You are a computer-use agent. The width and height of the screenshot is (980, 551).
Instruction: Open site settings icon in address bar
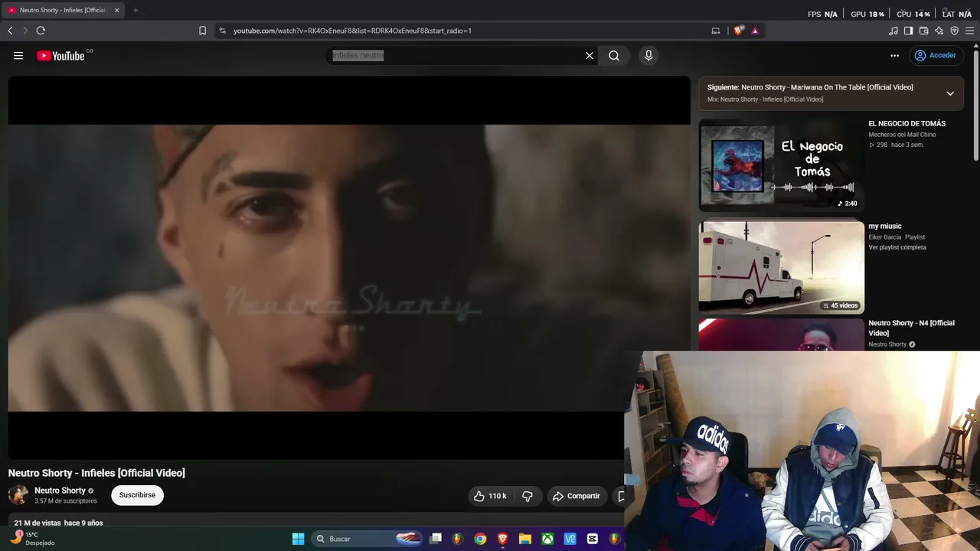tap(222, 31)
